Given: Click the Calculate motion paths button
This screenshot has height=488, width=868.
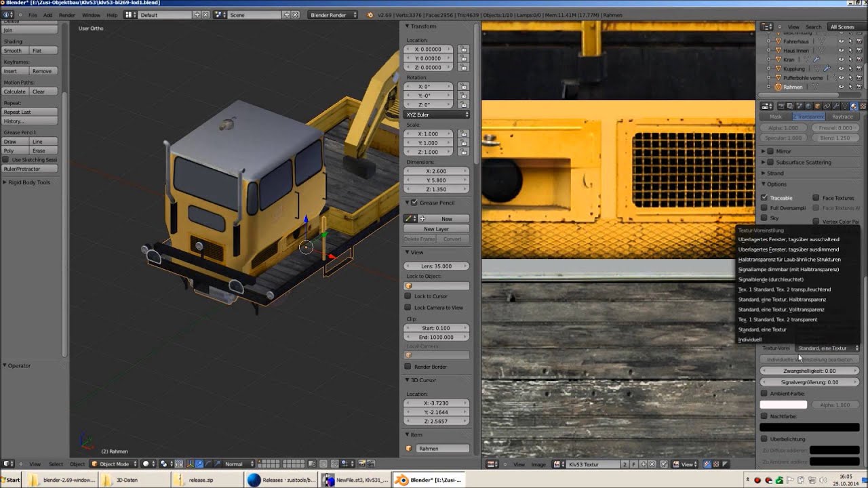Looking at the screenshot, I should tap(14, 91).
